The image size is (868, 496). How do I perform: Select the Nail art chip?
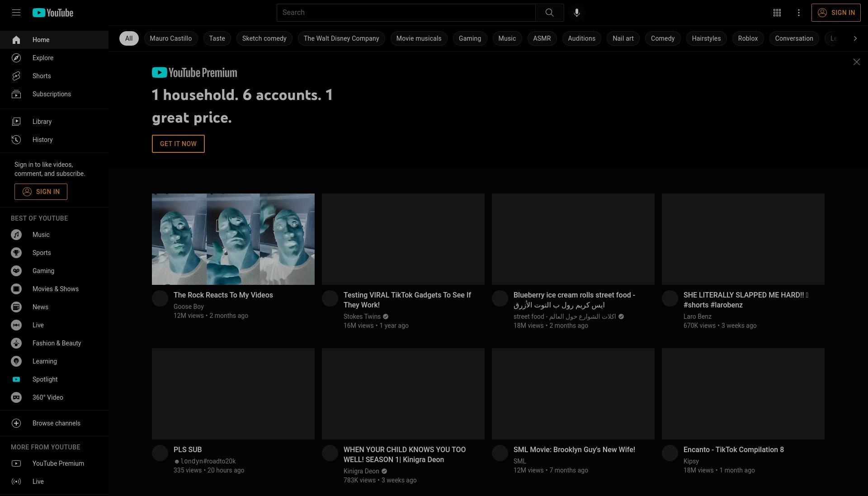[623, 38]
